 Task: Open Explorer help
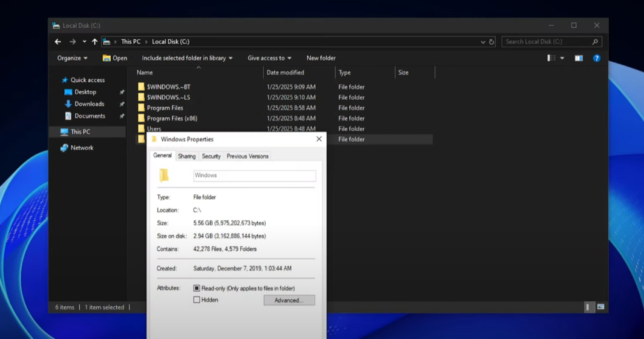click(x=597, y=58)
